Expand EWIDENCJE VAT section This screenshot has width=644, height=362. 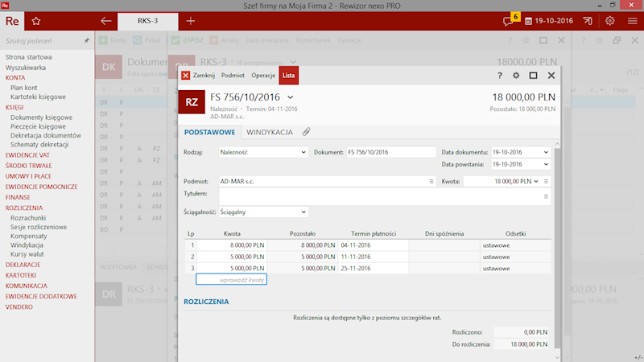(x=27, y=155)
